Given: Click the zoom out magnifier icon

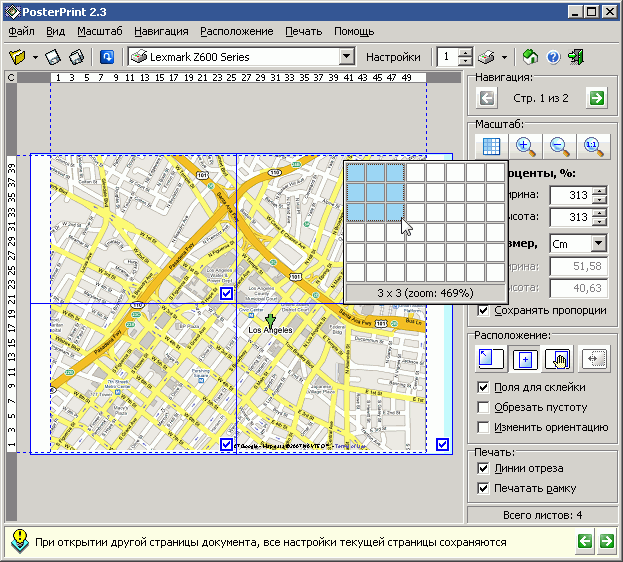Looking at the screenshot, I should [559, 146].
